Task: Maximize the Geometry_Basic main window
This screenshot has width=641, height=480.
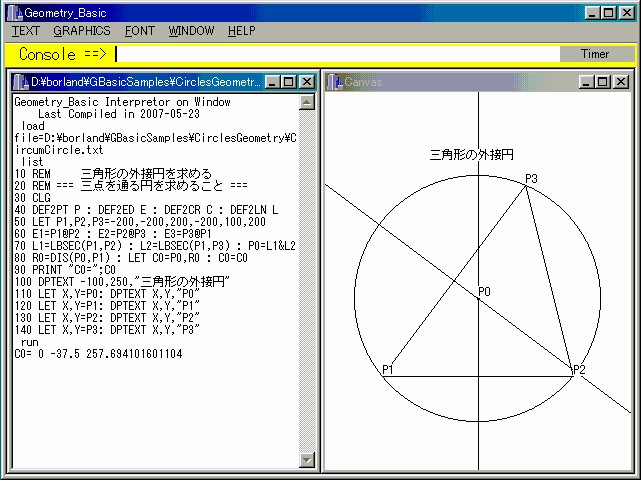Action: [609, 13]
